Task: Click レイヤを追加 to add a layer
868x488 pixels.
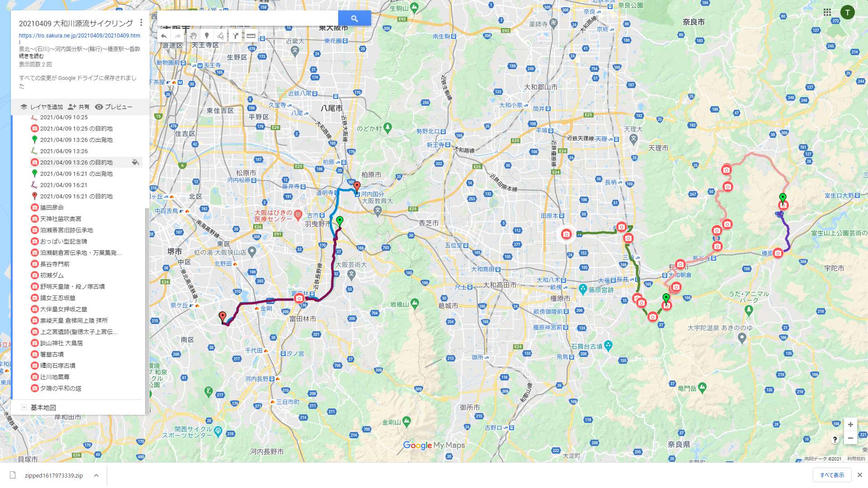Action: click(x=42, y=107)
